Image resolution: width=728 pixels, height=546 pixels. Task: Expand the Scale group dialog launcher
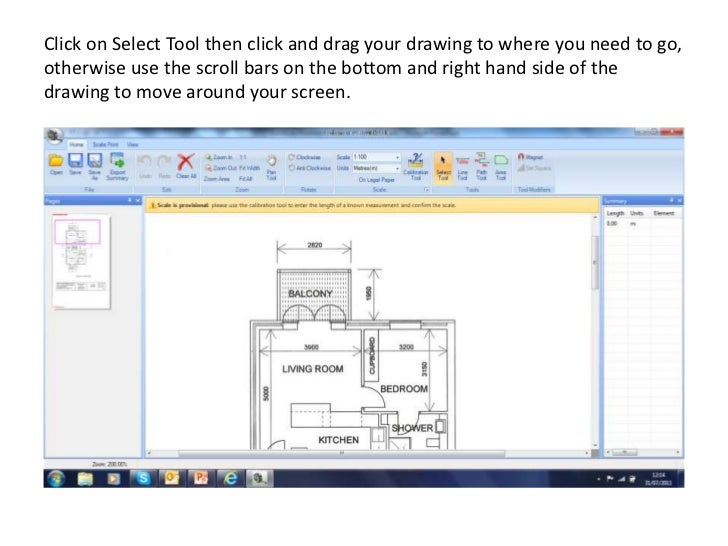click(426, 189)
